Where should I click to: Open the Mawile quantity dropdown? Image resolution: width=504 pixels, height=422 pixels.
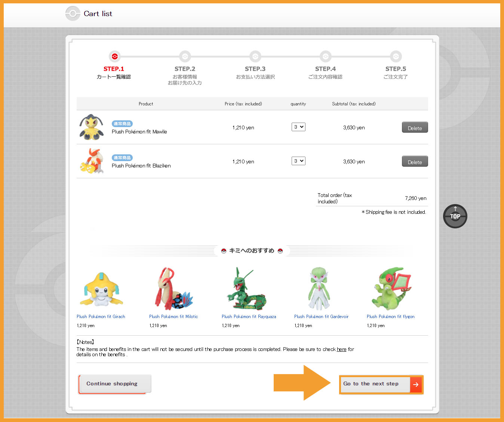pyautogui.click(x=298, y=127)
